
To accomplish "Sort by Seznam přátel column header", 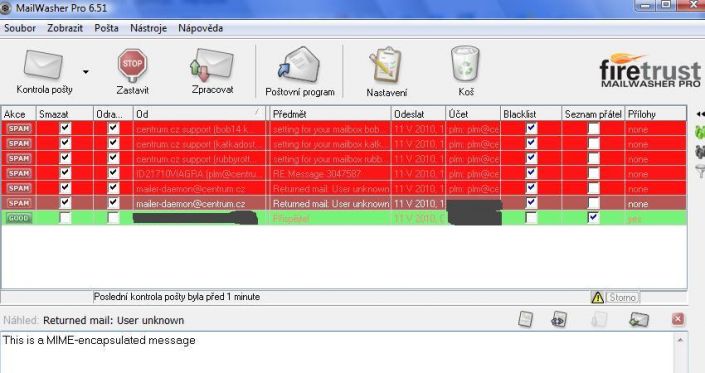I will 593,114.
